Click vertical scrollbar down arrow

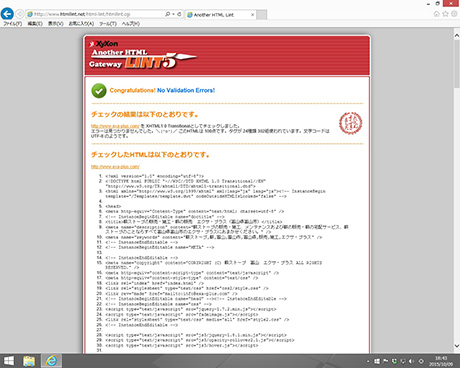pos(457,346)
